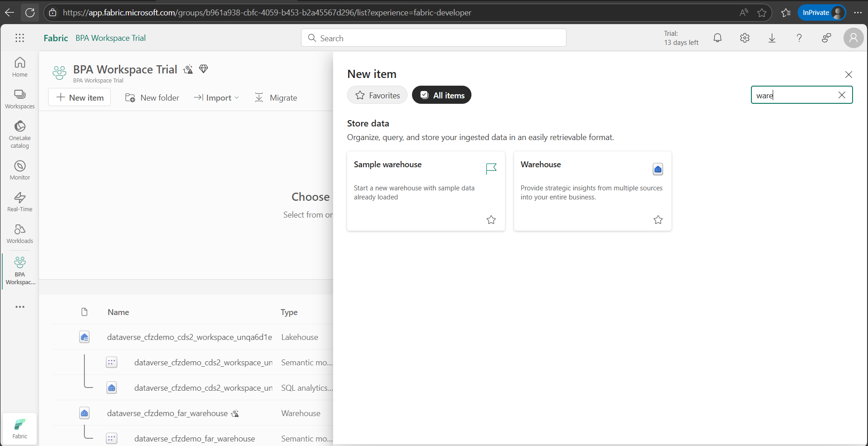Image resolution: width=868 pixels, height=446 pixels.
Task: Click the Migrate button
Action: [x=276, y=98]
